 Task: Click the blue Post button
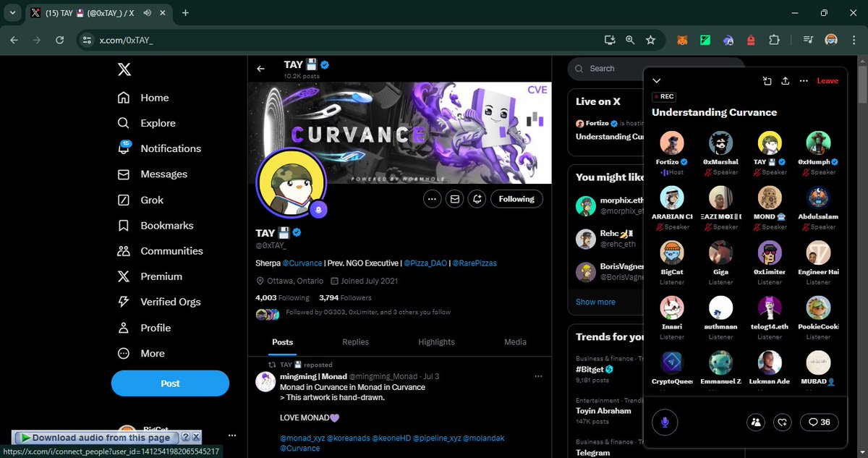[x=170, y=383]
